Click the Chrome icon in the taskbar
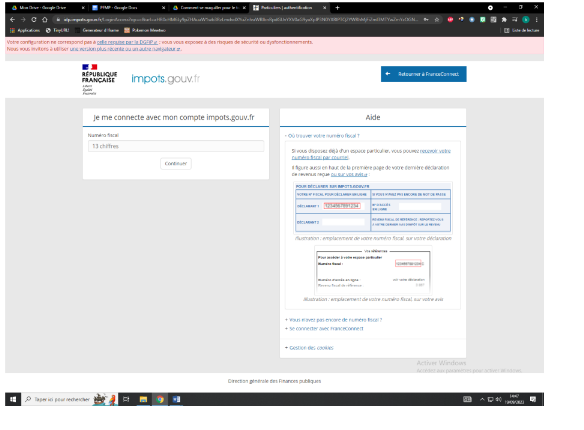The height and width of the screenshot is (430, 584). coord(160,399)
